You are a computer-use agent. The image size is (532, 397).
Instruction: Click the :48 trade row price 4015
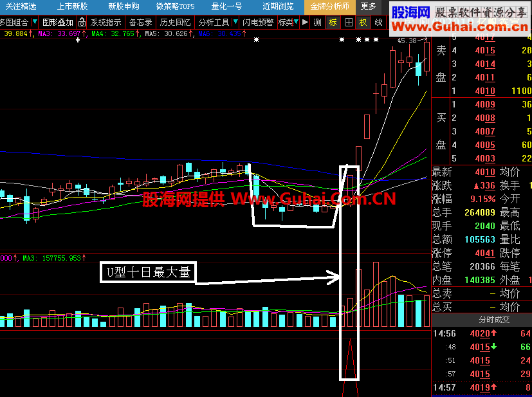click(480, 347)
